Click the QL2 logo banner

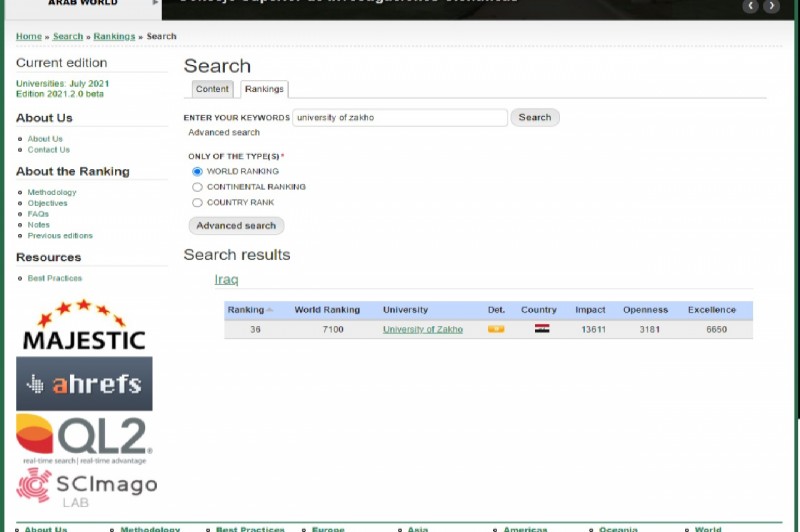[x=84, y=438]
